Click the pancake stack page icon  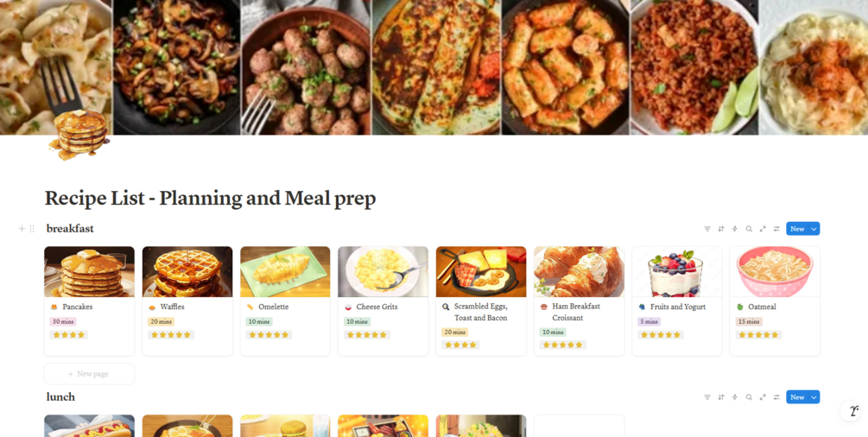(79, 134)
